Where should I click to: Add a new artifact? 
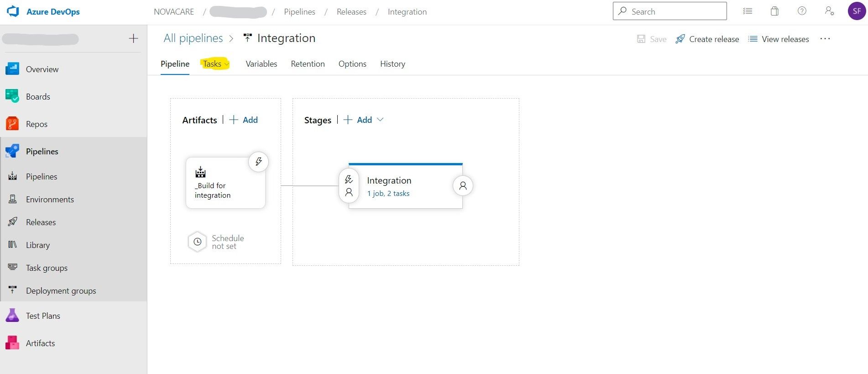point(244,120)
